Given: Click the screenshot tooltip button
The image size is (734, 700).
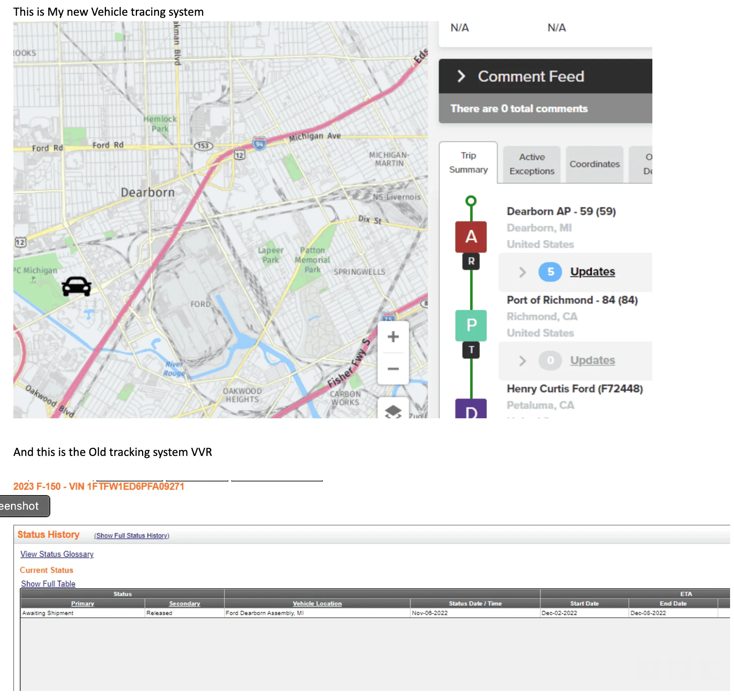Looking at the screenshot, I should click(x=24, y=506).
